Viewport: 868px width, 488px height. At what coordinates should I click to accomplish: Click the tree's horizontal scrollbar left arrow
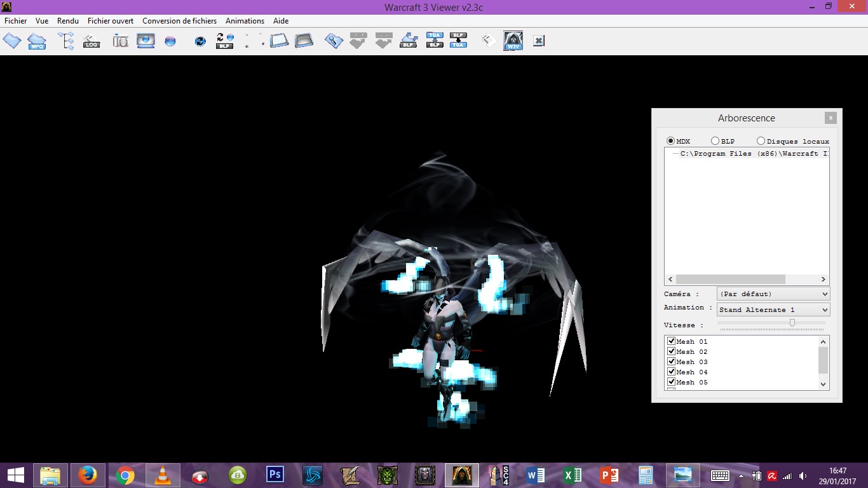670,279
